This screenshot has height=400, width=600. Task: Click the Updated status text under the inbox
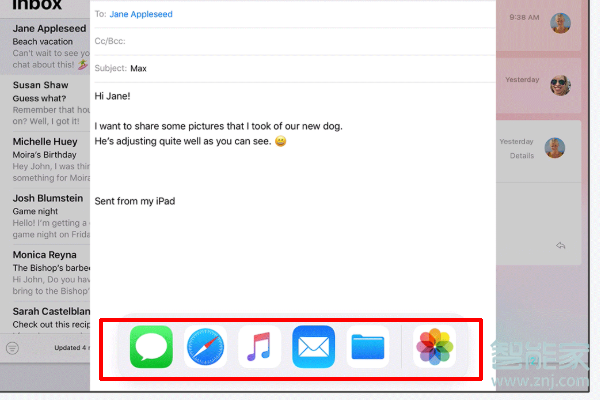pyautogui.click(x=72, y=348)
